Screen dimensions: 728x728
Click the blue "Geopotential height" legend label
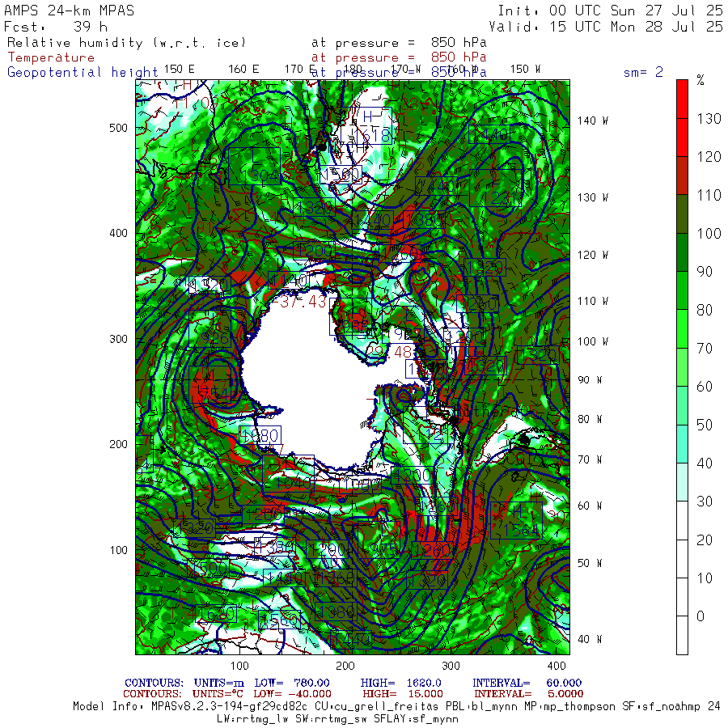(x=83, y=73)
